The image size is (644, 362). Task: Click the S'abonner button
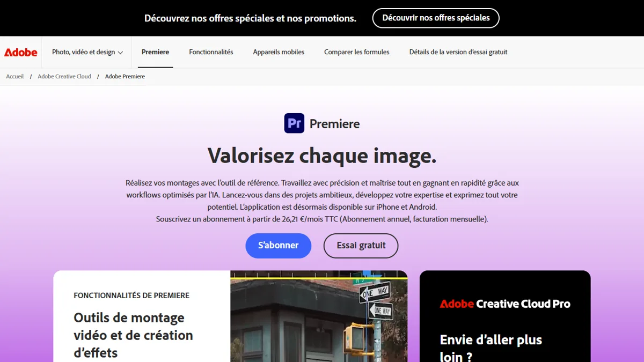279,246
